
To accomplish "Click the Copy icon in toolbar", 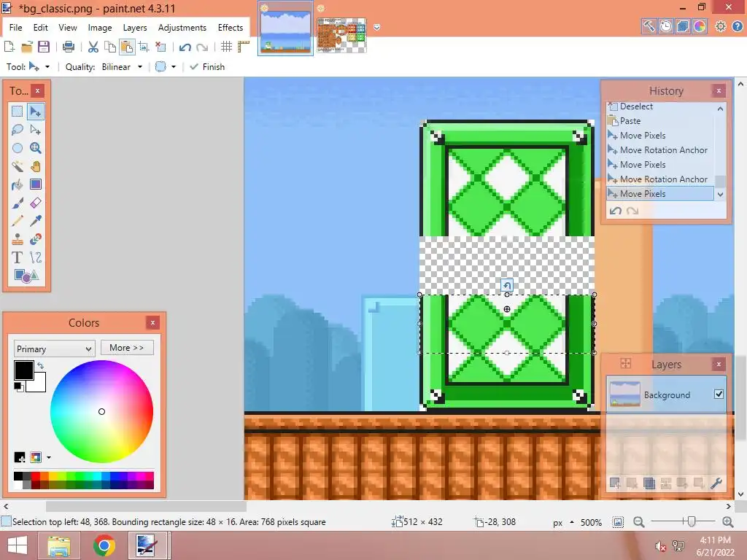I will pyautogui.click(x=110, y=47).
